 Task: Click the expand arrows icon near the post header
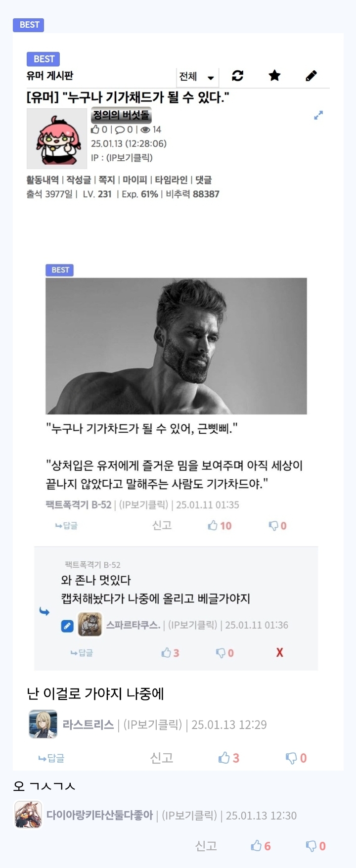point(318,115)
